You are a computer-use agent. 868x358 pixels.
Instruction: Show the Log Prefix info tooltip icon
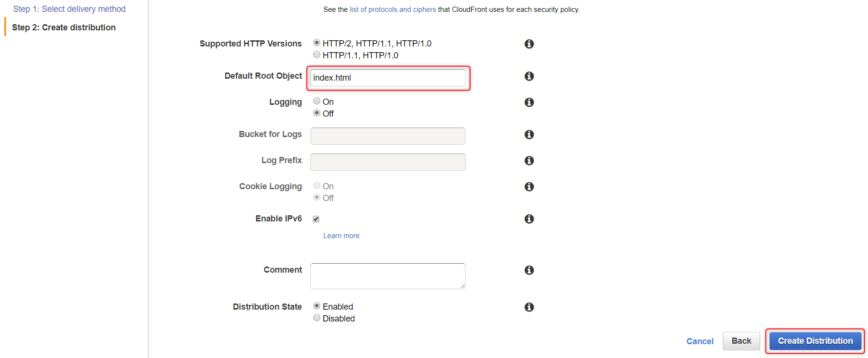(529, 161)
